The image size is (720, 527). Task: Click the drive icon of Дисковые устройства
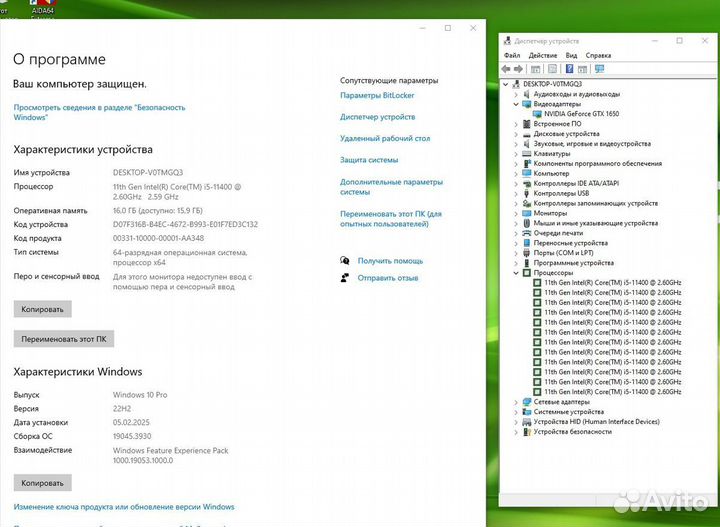pyautogui.click(x=527, y=134)
